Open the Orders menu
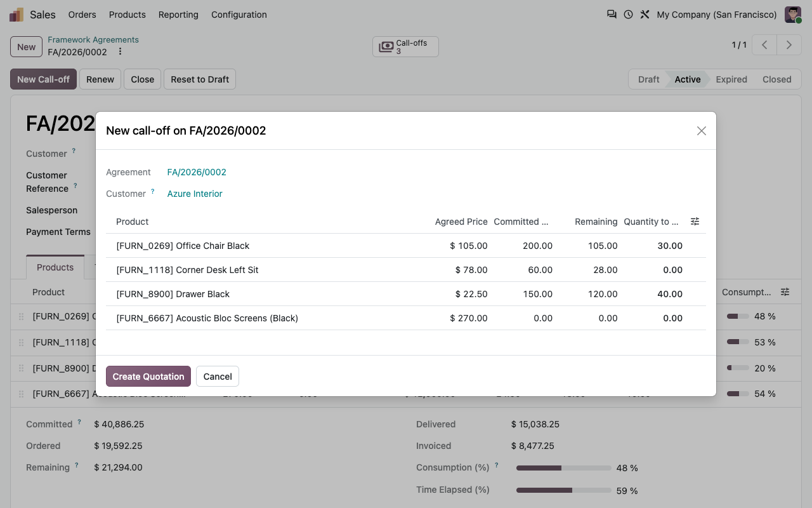Viewport: 812px width, 508px height. click(x=82, y=15)
